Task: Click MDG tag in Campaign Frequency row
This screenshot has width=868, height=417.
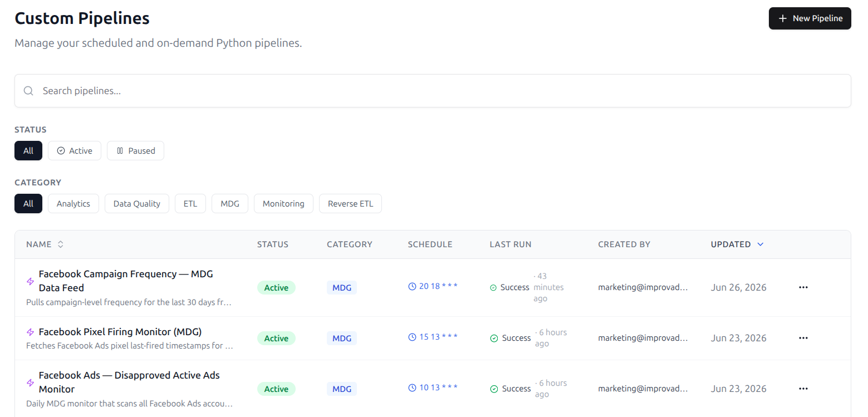Action: pos(342,288)
